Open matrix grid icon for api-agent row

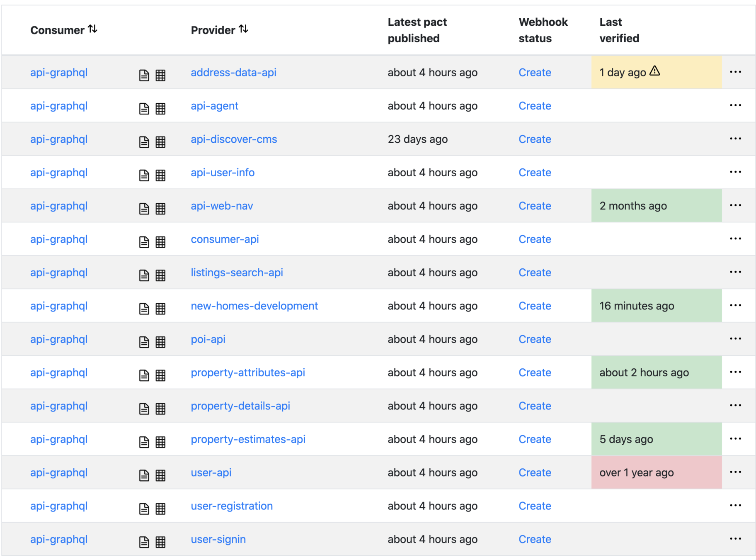coord(160,109)
